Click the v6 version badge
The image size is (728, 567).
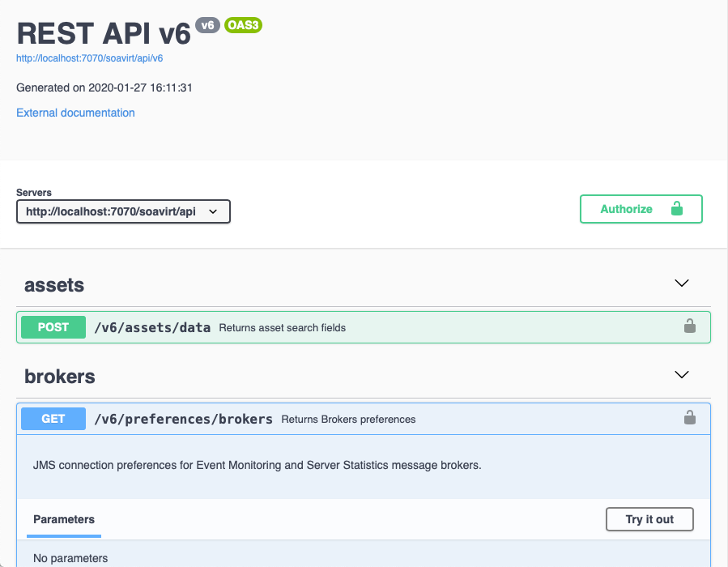click(x=207, y=25)
